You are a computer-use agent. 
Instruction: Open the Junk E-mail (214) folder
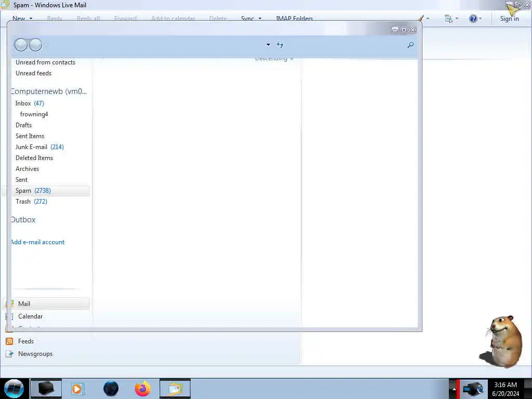39,147
